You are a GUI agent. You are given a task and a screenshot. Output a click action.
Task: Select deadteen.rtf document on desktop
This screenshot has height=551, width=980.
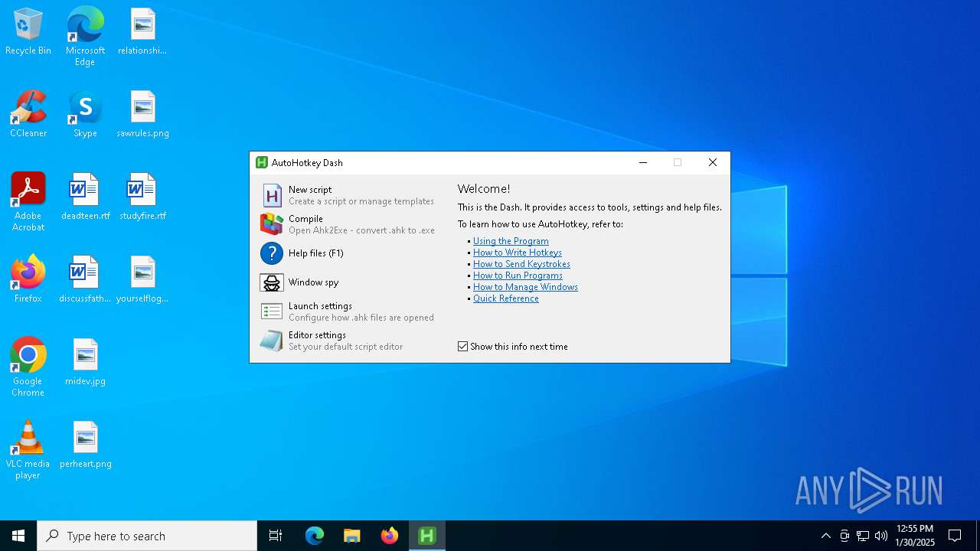pyautogui.click(x=85, y=197)
